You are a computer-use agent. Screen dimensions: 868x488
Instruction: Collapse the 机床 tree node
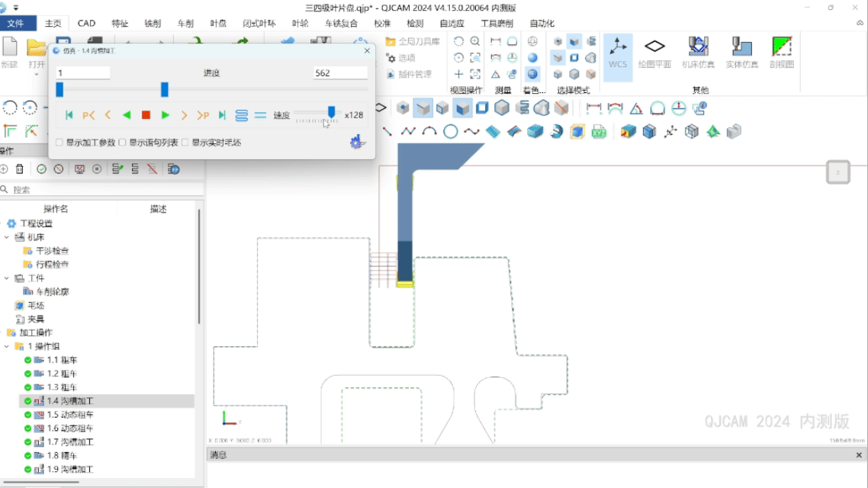click(7, 237)
